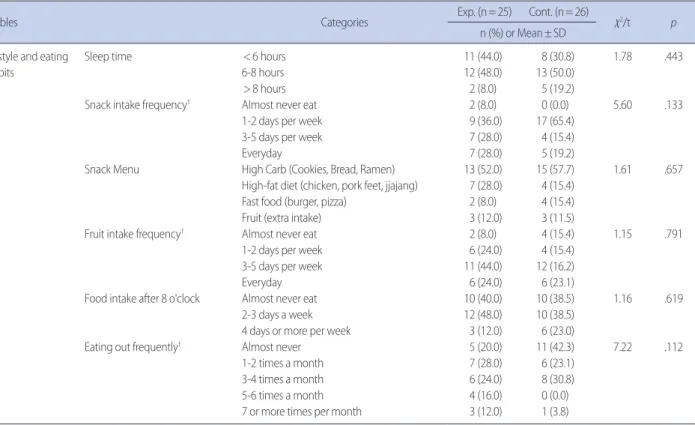Click the "Categories" column header
Screen dimensions: 695x425
[344, 23]
